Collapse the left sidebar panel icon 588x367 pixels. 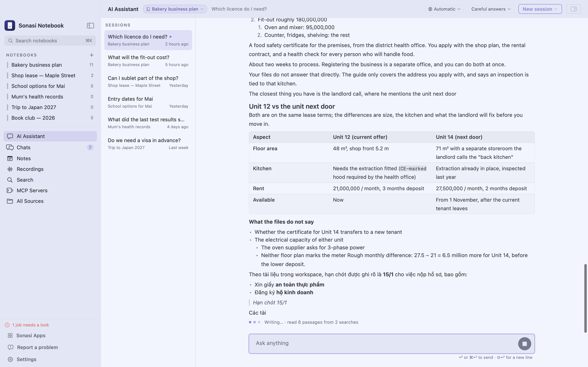click(90, 25)
